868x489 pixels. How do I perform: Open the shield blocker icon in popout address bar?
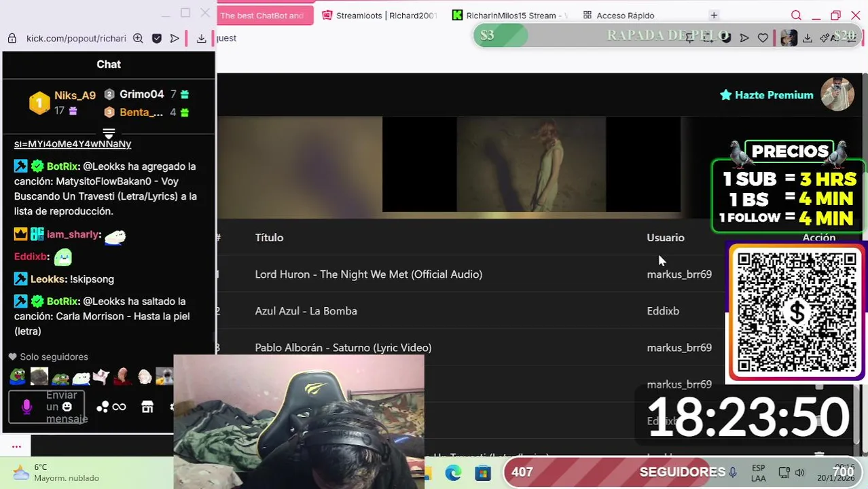[157, 39]
